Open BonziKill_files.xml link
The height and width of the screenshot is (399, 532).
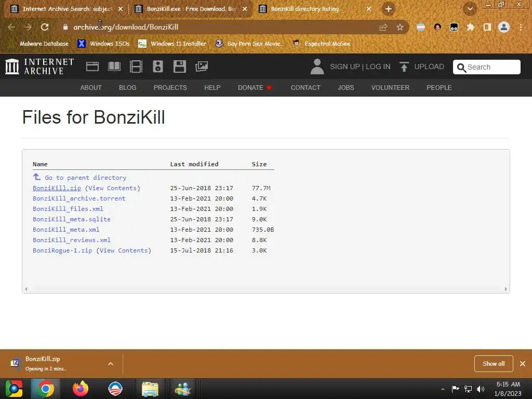(68, 209)
